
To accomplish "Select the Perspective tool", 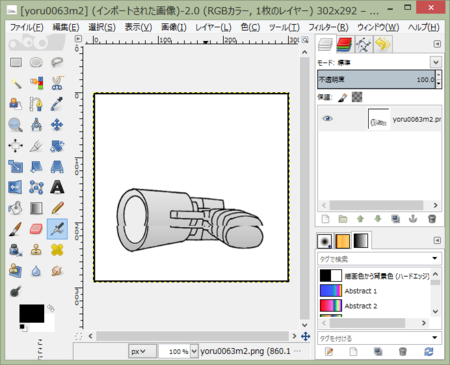I will (x=57, y=167).
